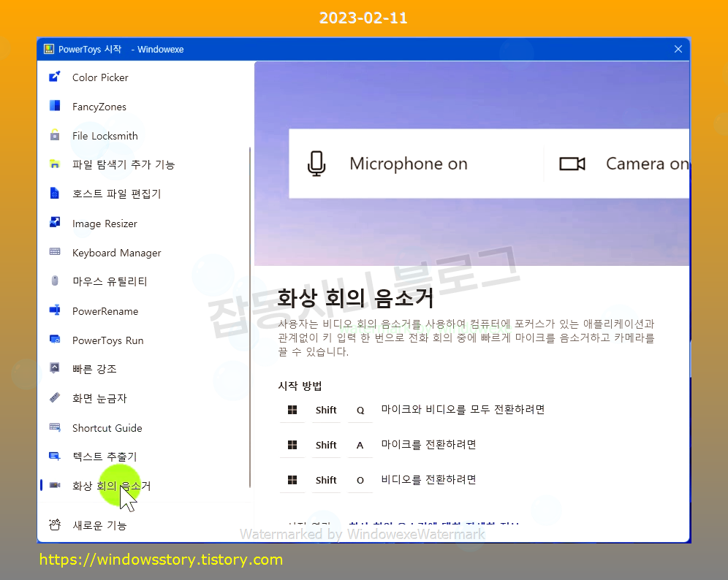This screenshot has width=728, height=580.
Task: Click the File Locksmith padlock icon
Action: pyautogui.click(x=55, y=135)
